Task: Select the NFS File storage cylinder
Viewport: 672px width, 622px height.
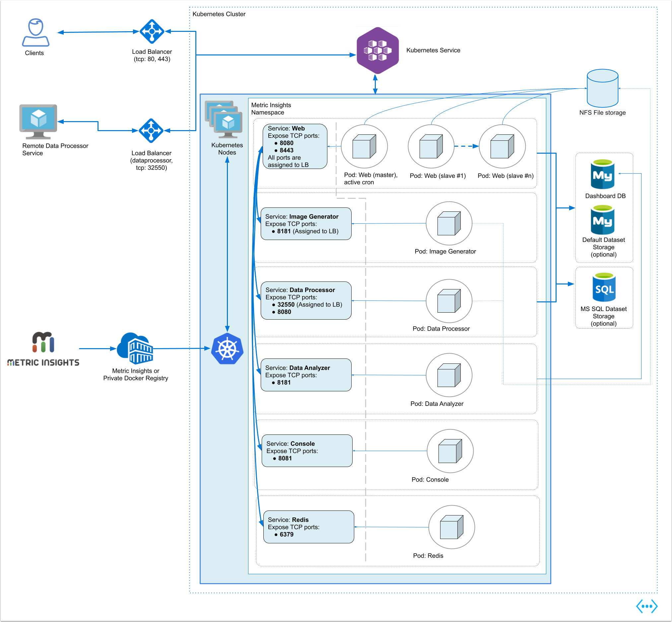Action: [x=602, y=88]
